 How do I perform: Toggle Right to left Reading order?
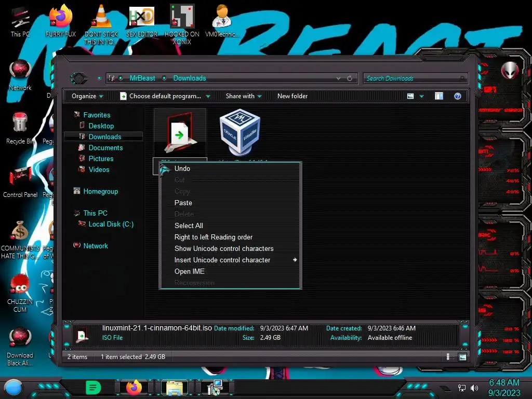230,237
